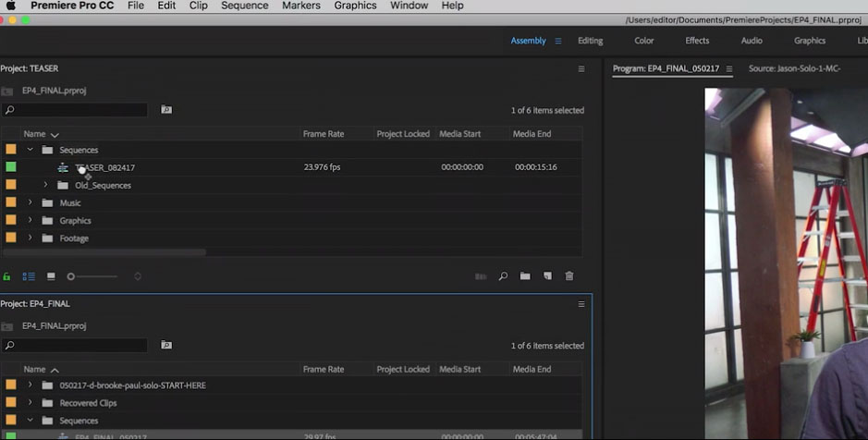Click the Old_Sequences folder icon
The width and height of the screenshot is (868, 440).
63,186
